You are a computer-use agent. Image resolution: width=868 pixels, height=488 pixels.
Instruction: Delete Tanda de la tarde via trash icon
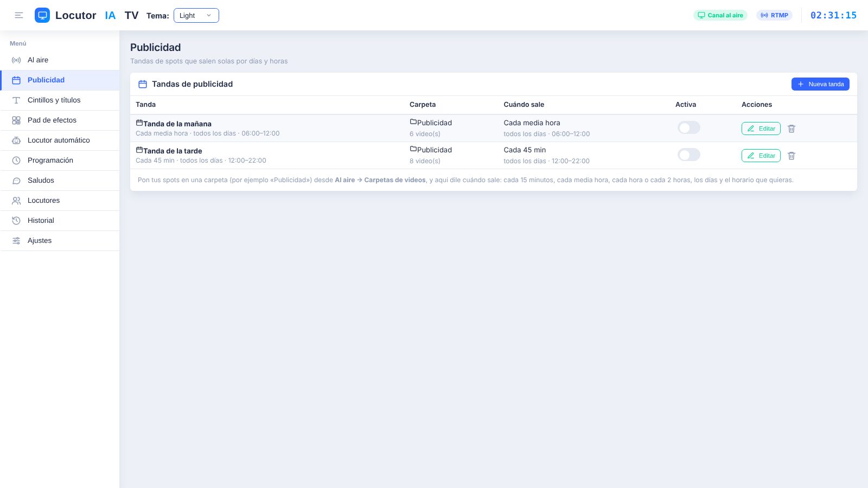point(792,156)
